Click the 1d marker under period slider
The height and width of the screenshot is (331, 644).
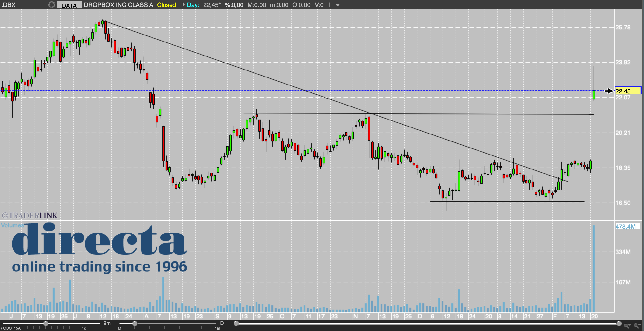pos(84,328)
